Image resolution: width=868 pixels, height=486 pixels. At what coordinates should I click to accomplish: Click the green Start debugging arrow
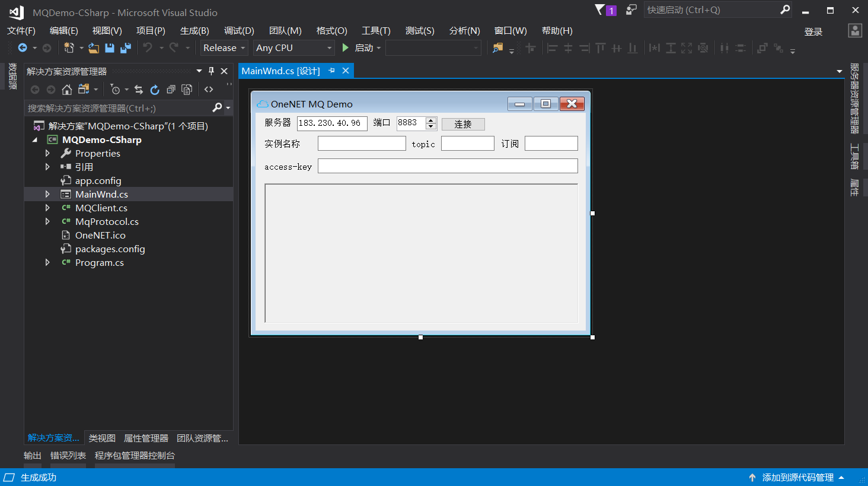pyautogui.click(x=346, y=47)
